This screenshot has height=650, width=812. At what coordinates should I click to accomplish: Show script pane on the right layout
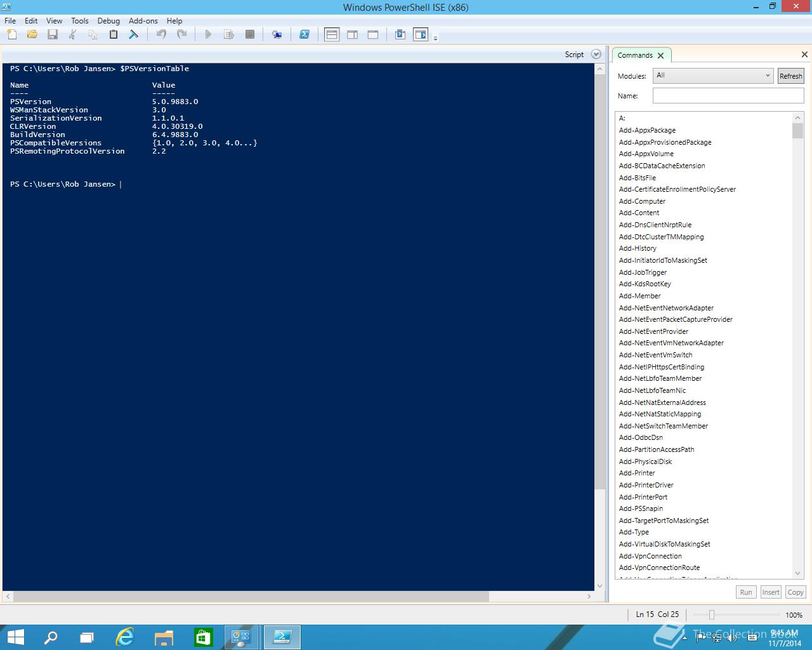click(x=353, y=35)
